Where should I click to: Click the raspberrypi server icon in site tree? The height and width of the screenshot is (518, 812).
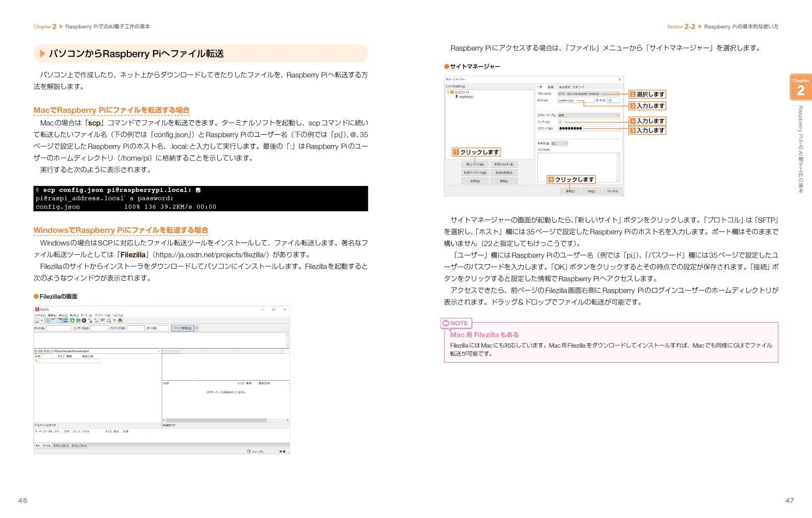(457, 97)
